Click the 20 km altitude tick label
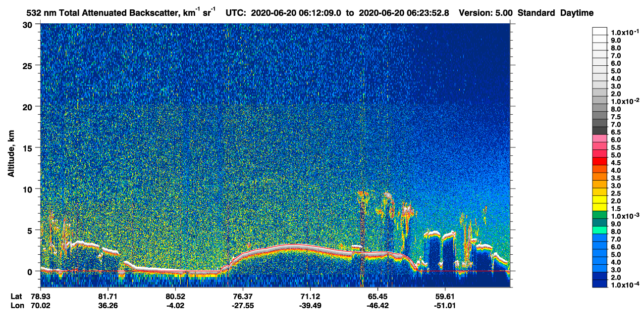 [29, 106]
